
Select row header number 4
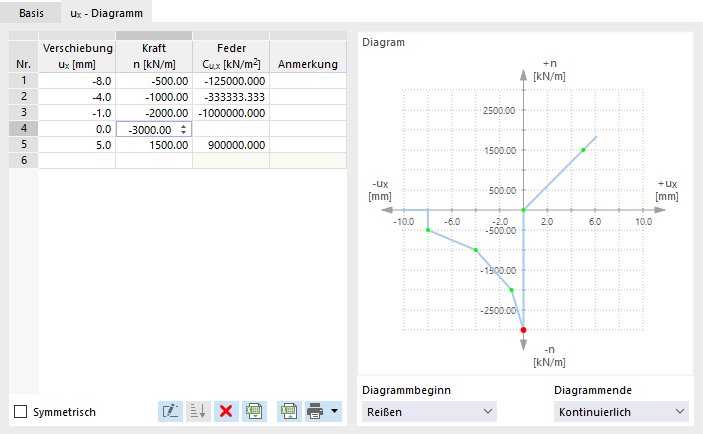[x=24, y=129]
